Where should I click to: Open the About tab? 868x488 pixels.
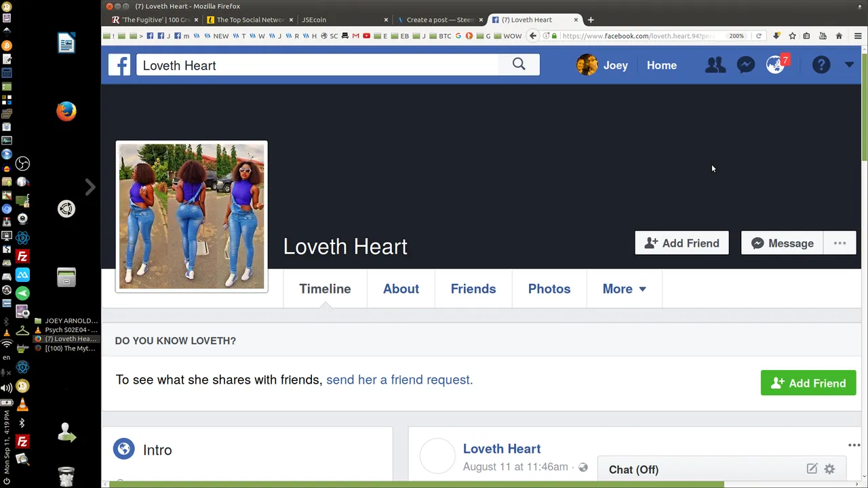tap(401, 289)
